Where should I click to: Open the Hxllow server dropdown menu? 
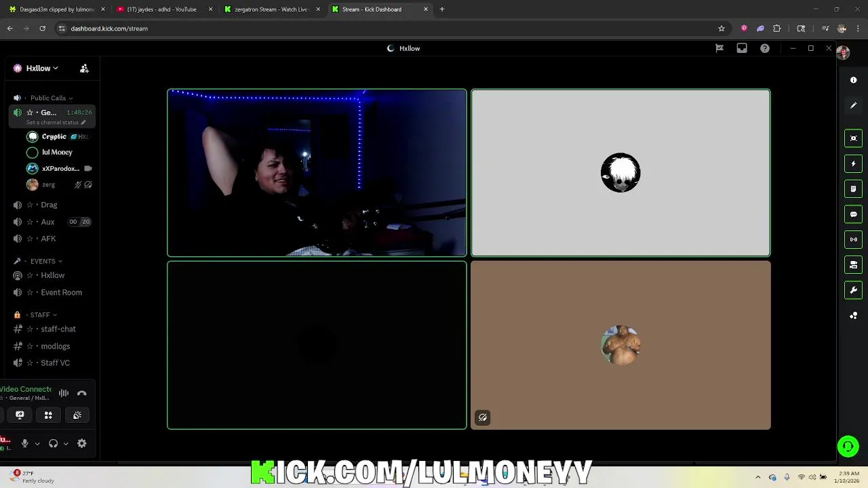pos(41,68)
